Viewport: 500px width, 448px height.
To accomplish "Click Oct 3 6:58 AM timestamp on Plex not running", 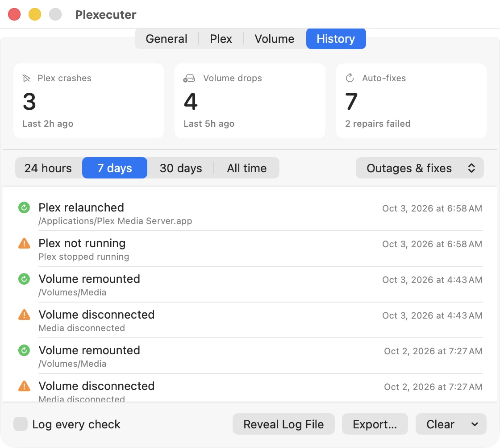I will 432,244.
